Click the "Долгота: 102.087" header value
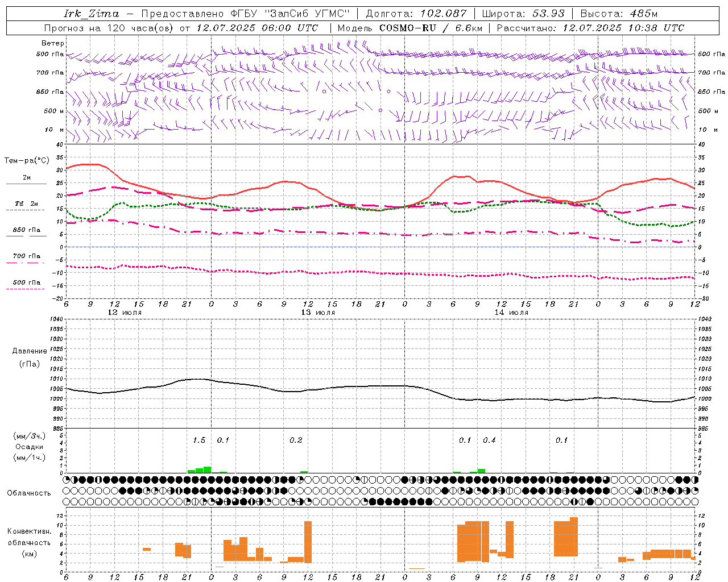 coord(416,14)
